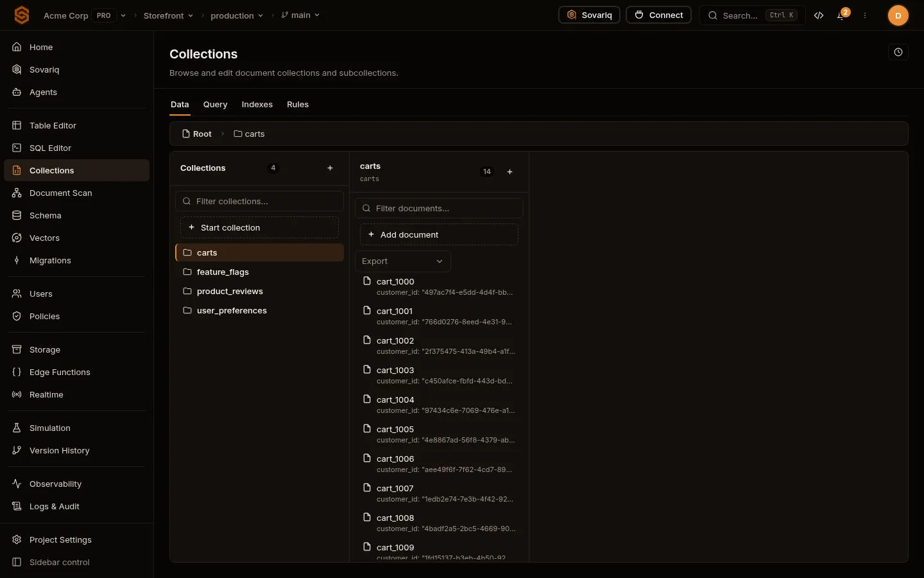Open the Export dropdown
This screenshot has width=924, height=578.
(x=402, y=261)
